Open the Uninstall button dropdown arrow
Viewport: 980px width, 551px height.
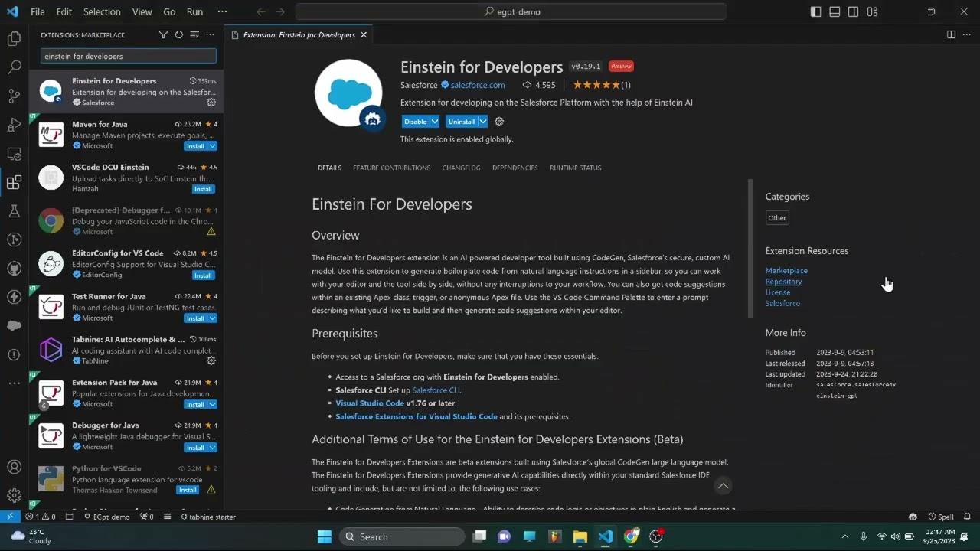point(482,122)
